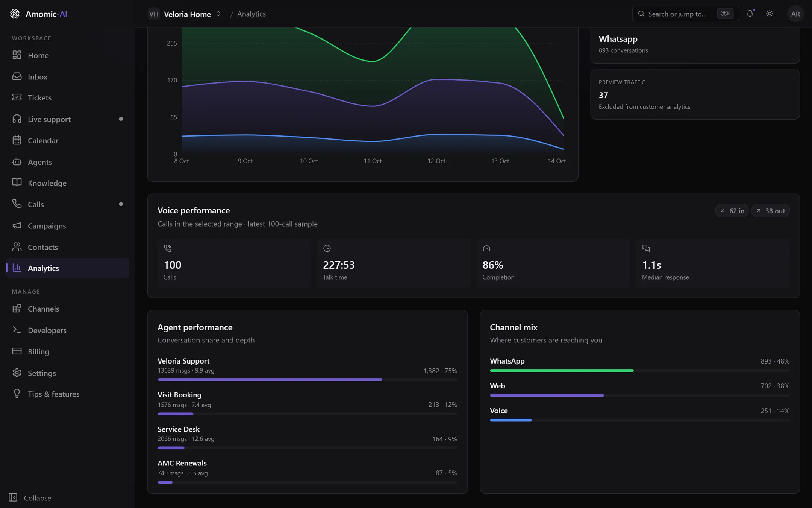
Task: Open Calls via its phone icon
Action: (x=17, y=204)
